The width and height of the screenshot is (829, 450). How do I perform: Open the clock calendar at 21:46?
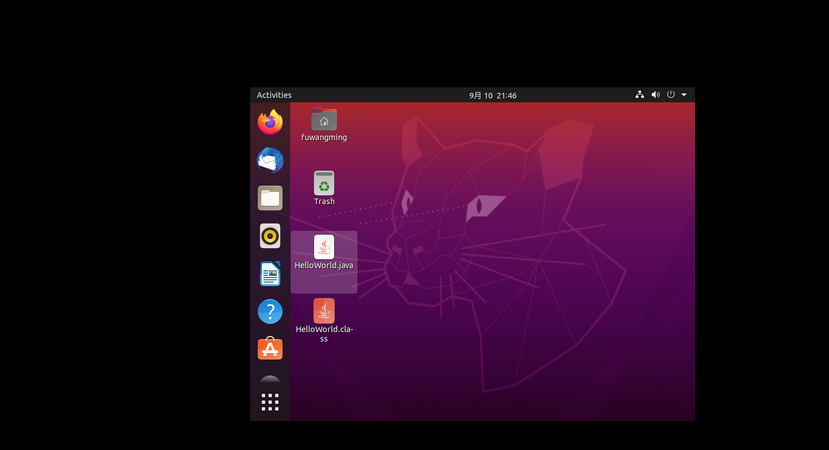(493, 96)
